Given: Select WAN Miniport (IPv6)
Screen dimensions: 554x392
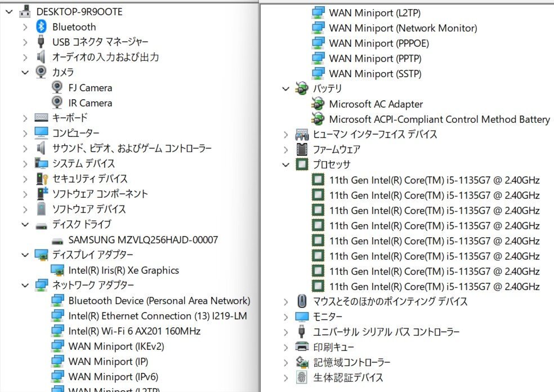Looking at the screenshot, I should pyautogui.click(x=113, y=377).
